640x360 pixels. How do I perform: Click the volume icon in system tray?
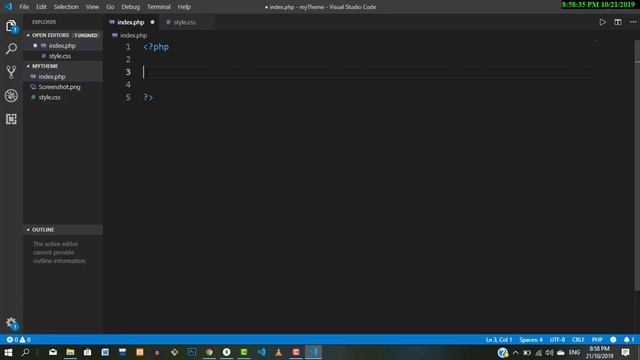coord(549,352)
